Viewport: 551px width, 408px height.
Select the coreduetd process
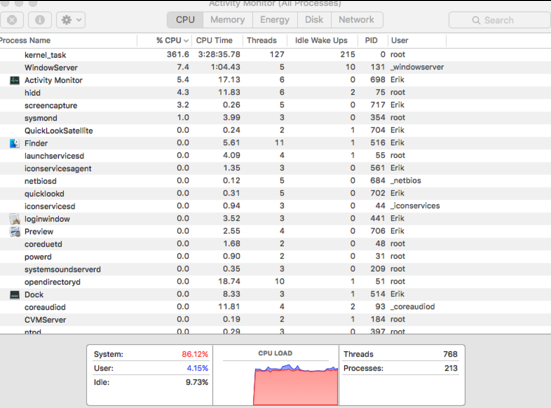point(43,244)
